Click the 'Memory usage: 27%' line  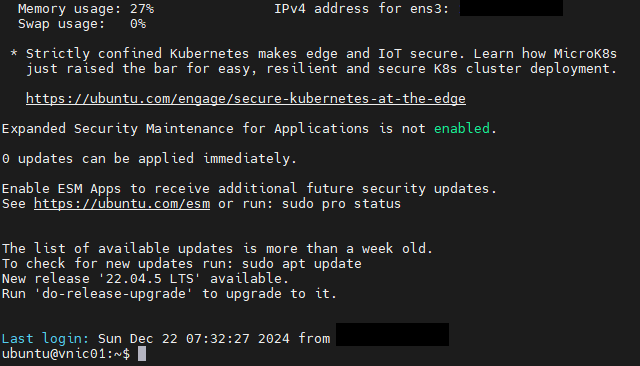click(86, 9)
